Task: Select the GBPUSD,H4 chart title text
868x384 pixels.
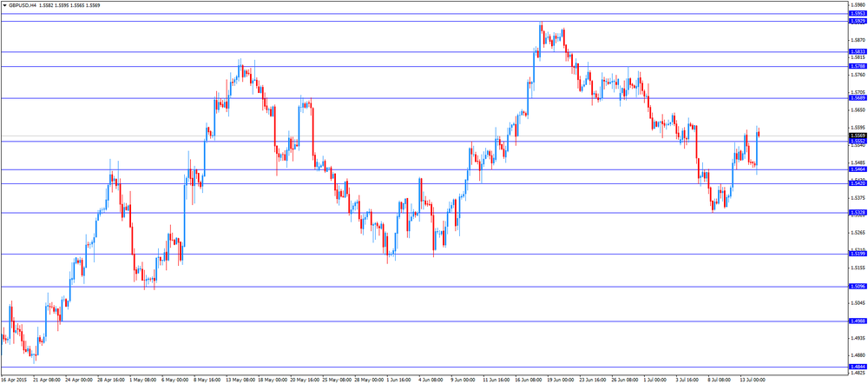Action: coord(23,5)
